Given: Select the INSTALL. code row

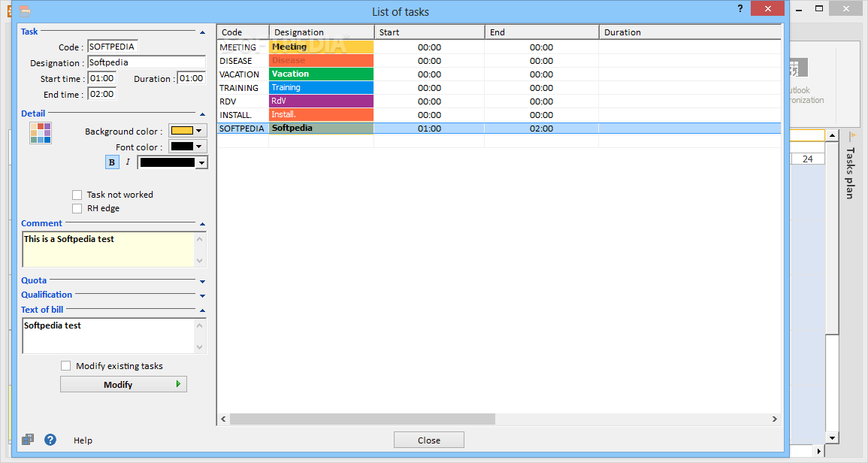Looking at the screenshot, I should [x=243, y=115].
